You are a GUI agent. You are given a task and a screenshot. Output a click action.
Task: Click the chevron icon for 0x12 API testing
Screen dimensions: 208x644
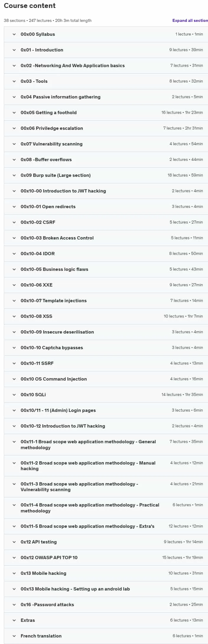click(14, 542)
